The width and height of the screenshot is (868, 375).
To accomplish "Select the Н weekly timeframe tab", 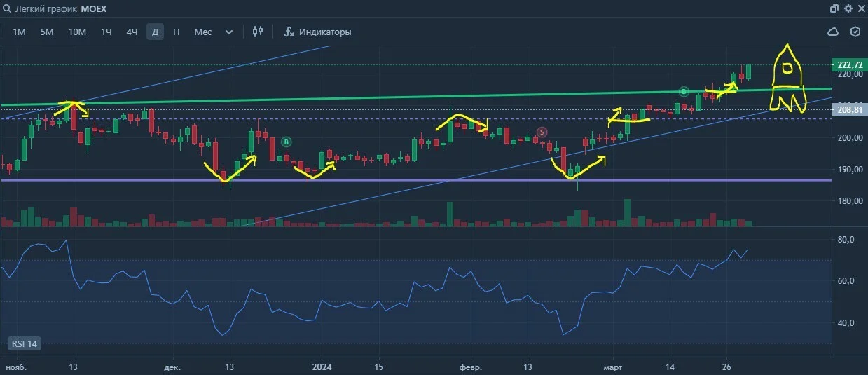I will coord(176,32).
